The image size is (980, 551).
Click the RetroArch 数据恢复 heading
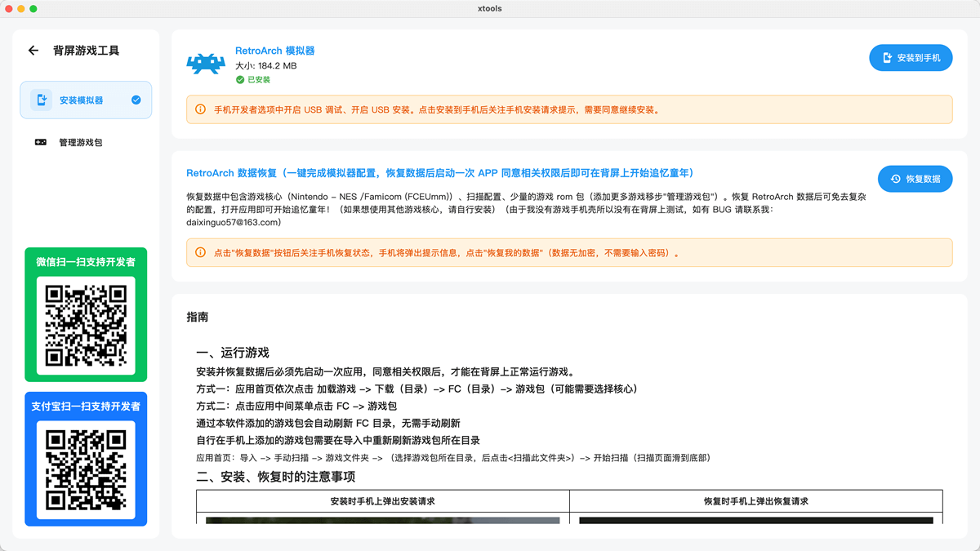(439, 173)
